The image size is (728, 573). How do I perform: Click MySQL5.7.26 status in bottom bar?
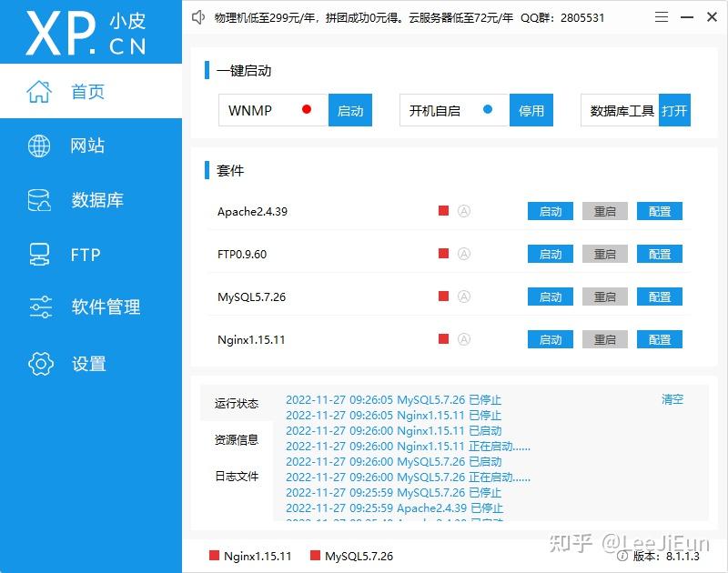click(x=351, y=556)
